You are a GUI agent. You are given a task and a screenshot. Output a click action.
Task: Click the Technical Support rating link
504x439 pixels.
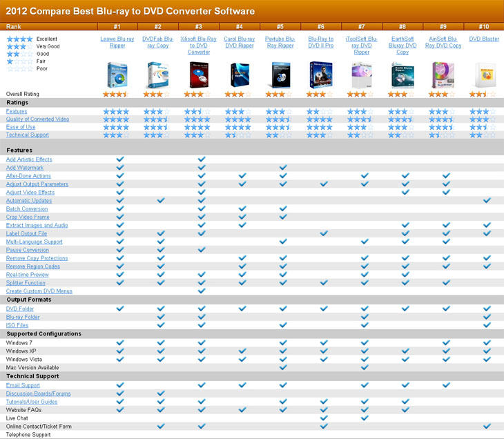[28, 135]
